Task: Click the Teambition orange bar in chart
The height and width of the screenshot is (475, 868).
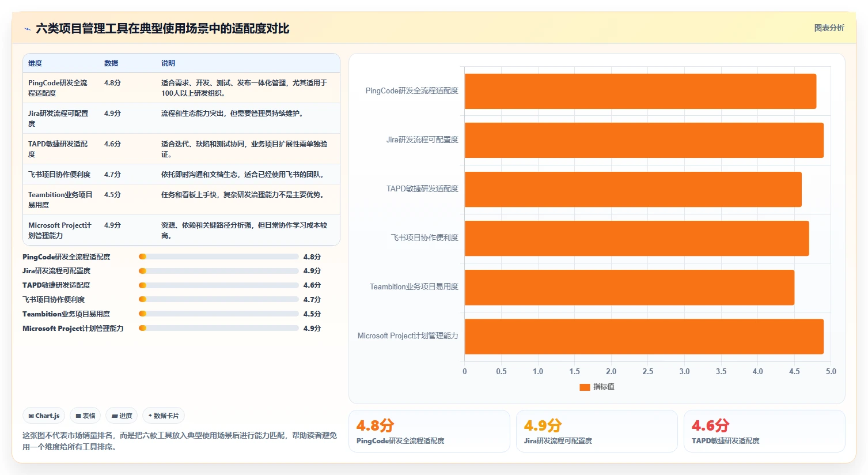Action: 630,287
